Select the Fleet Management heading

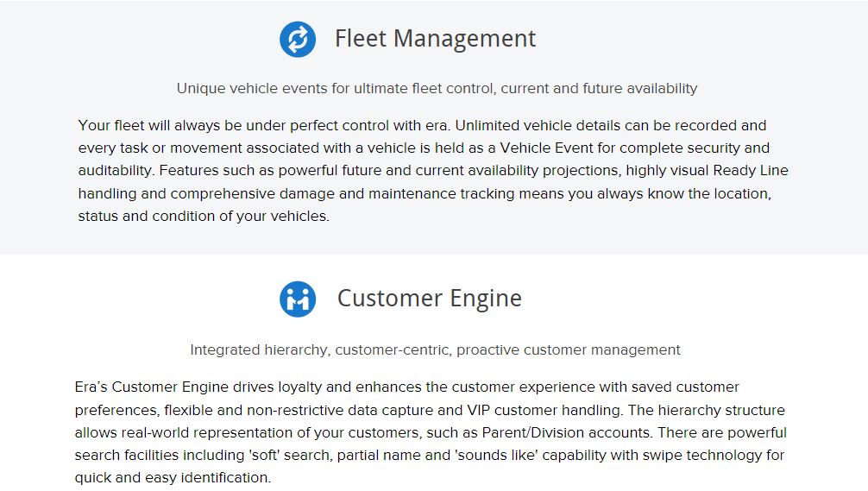click(x=435, y=39)
